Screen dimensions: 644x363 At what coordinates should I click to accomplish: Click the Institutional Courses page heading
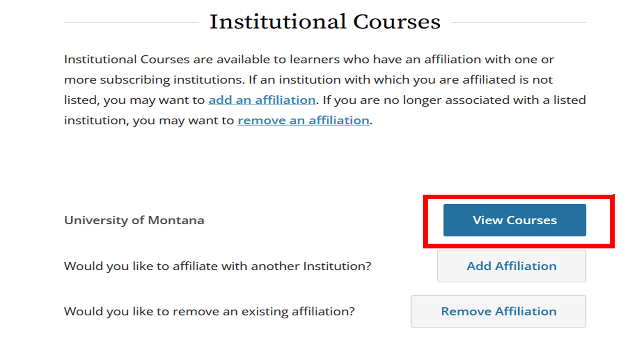tap(325, 22)
